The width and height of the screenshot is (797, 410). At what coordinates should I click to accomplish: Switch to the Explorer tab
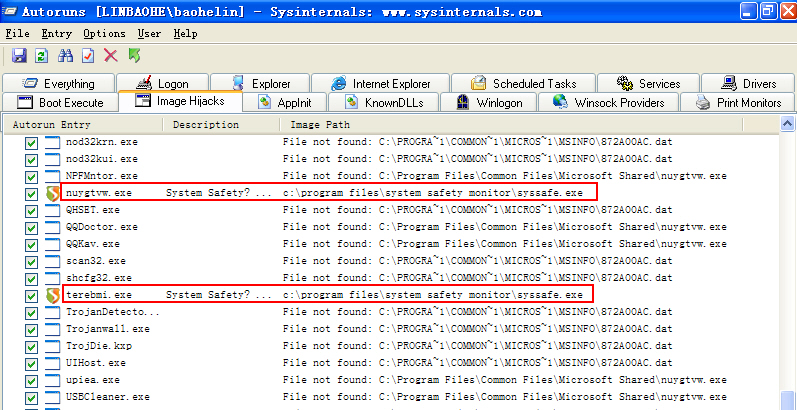(260, 83)
